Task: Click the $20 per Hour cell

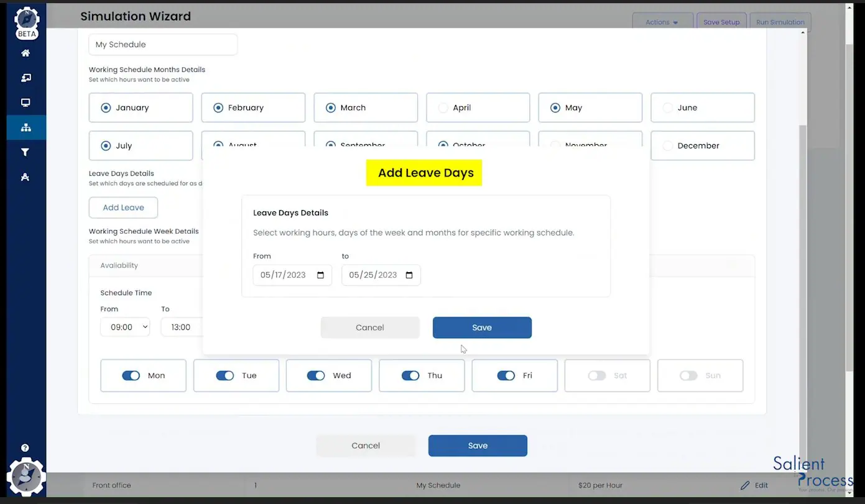Action: 600,485
